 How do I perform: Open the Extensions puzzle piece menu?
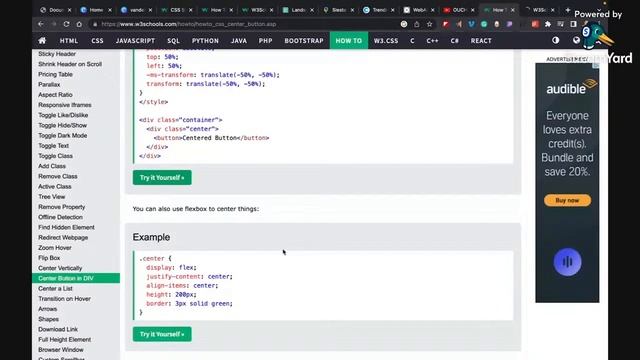(548, 24)
